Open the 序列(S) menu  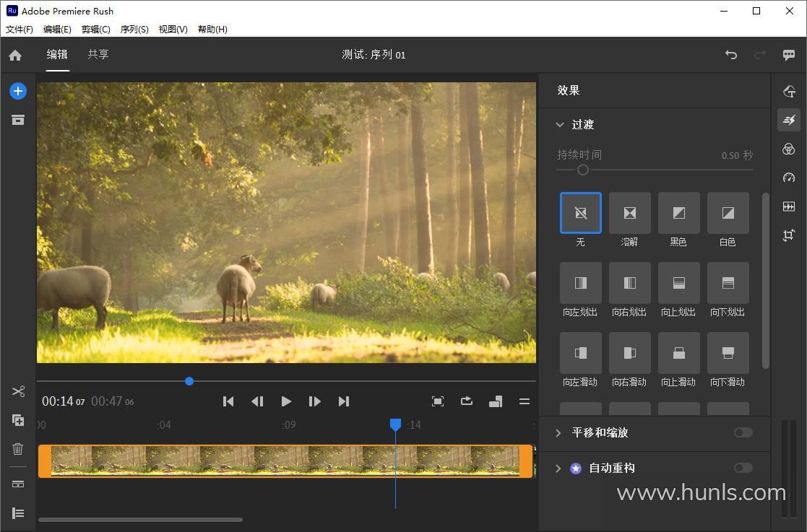(134, 30)
